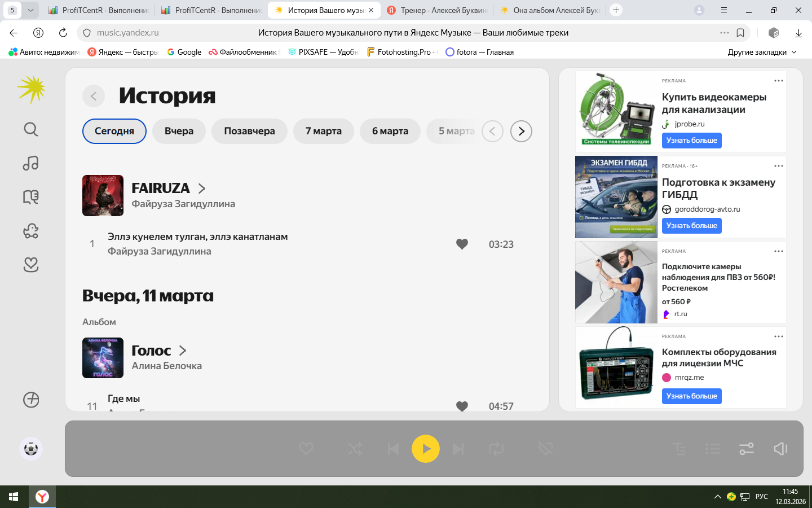Show lyrics from the player bar
The width and height of the screenshot is (812, 508).
[x=680, y=449]
